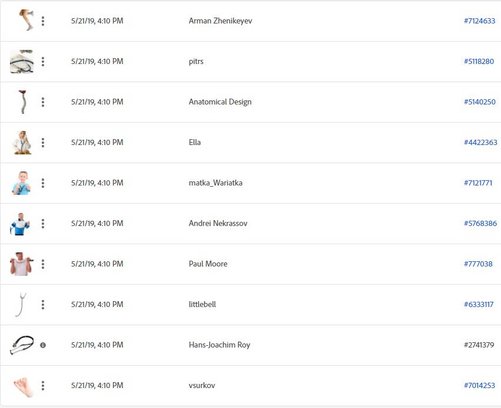Screen dimensions: 501x408
Task: Open the options menu for littlebell row
Action: (x=43, y=305)
